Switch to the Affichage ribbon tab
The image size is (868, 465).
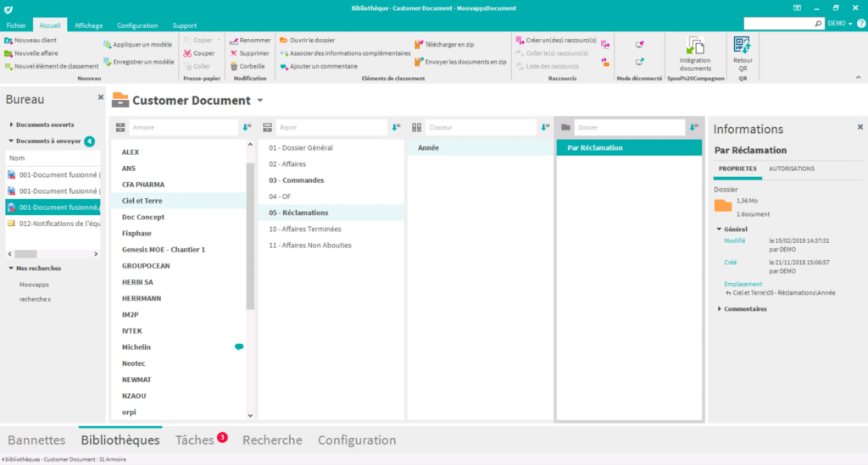pyautogui.click(x=88, y=25)
